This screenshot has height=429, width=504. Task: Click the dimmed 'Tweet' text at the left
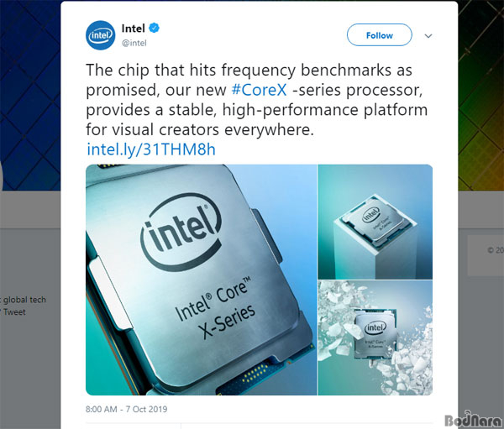[x=14, y=312]
